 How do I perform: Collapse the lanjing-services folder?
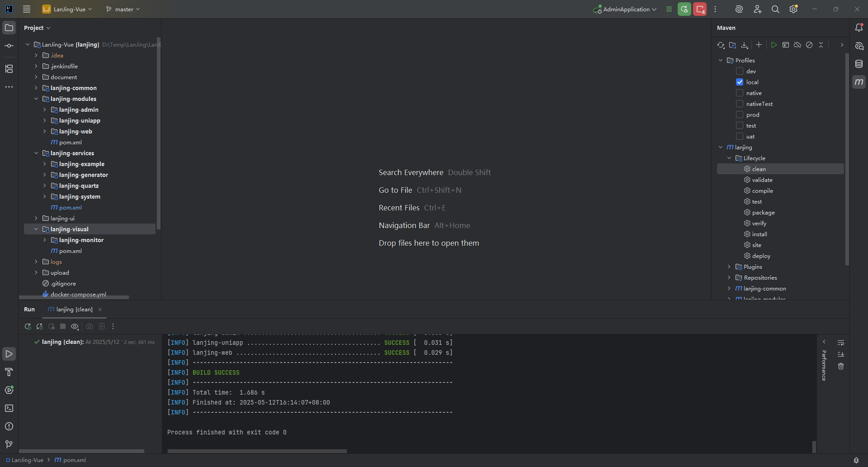[36, 153]
